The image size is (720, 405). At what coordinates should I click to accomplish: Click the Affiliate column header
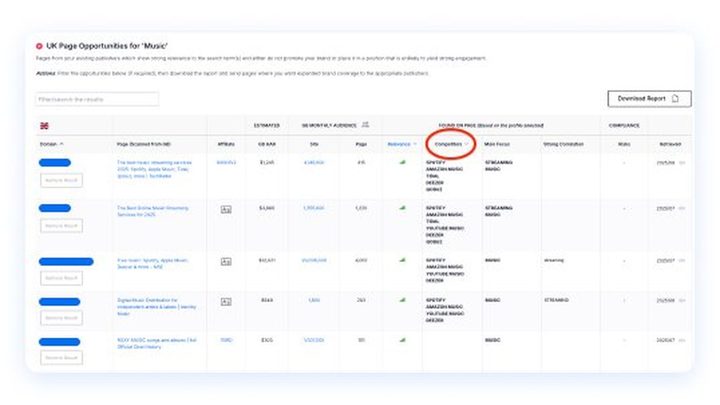226,144
